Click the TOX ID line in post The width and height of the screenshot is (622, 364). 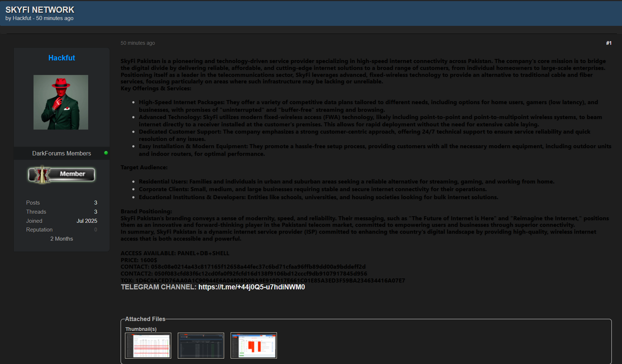262,280
